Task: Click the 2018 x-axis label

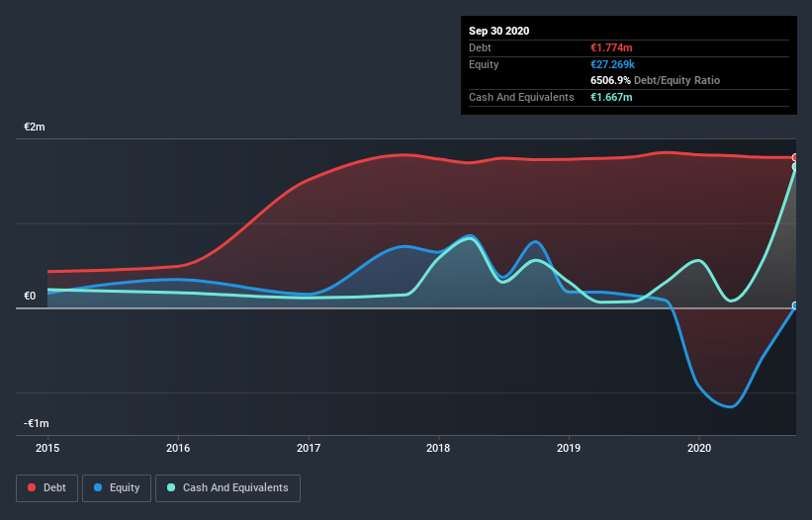Action: point(438,448)
